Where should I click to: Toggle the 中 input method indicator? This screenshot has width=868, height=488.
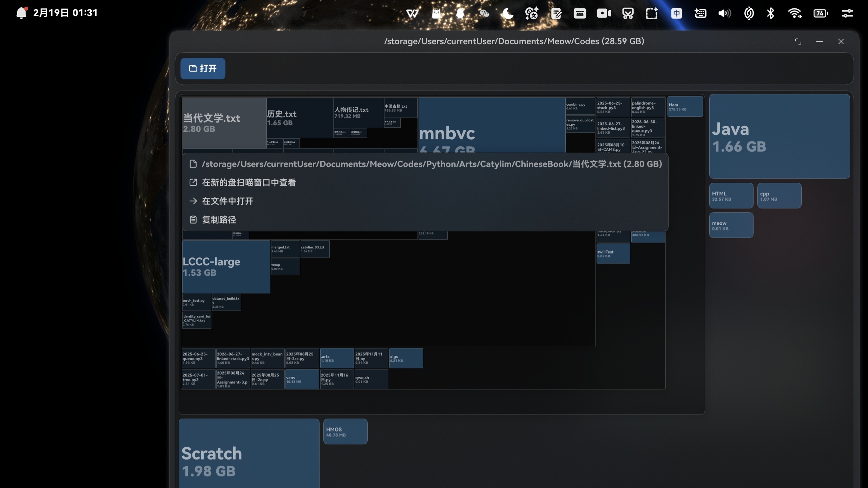[x=676, y=13]
